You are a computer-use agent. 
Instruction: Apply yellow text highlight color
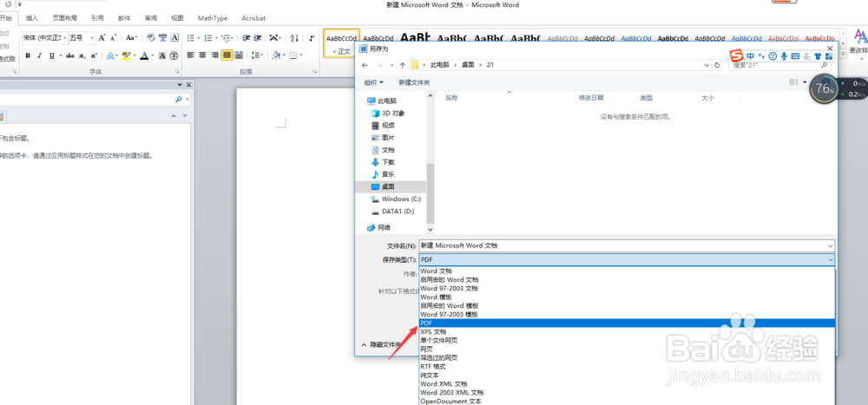(x=126, y=56)
